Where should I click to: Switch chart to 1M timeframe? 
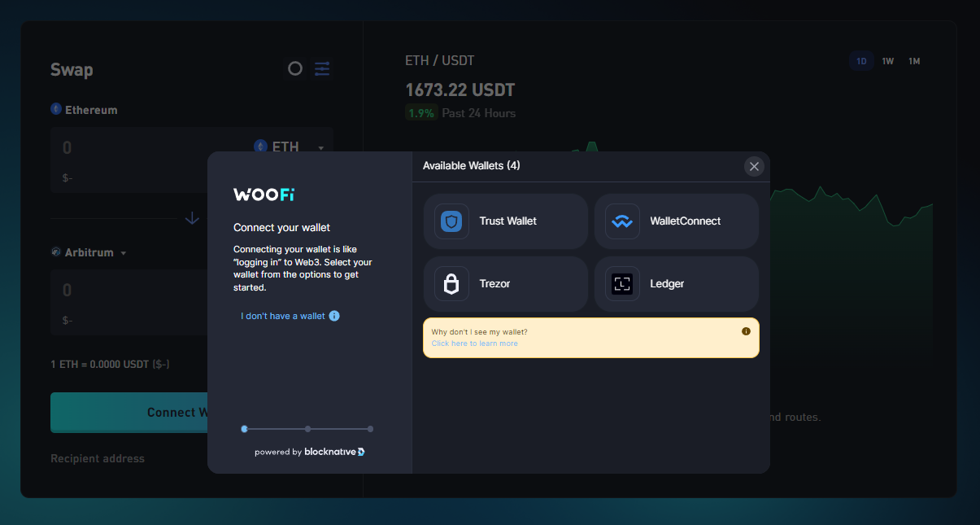click(914, 61)
